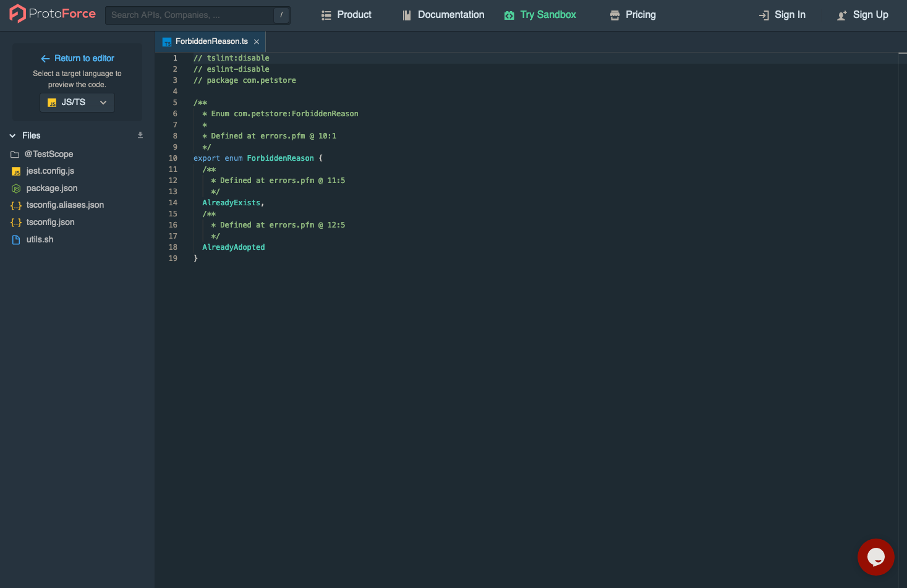Click the @TestScope folder icon
This screenshot has width=907, height=588.
(15, 155)
